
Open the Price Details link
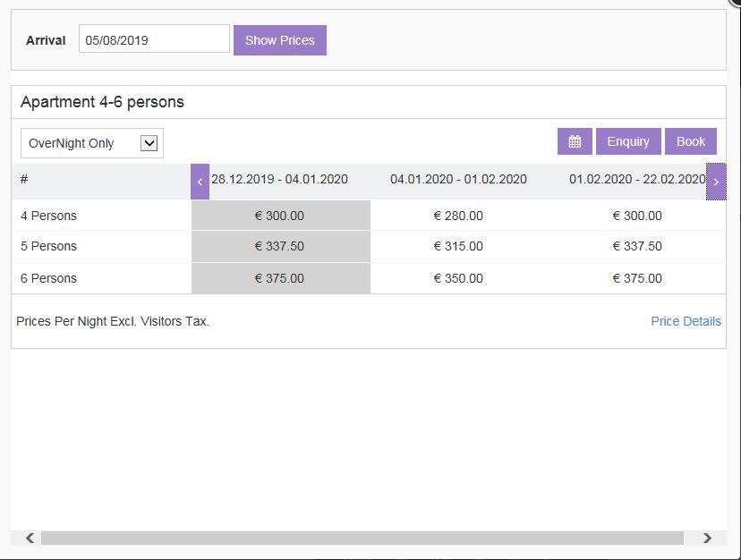686,321
